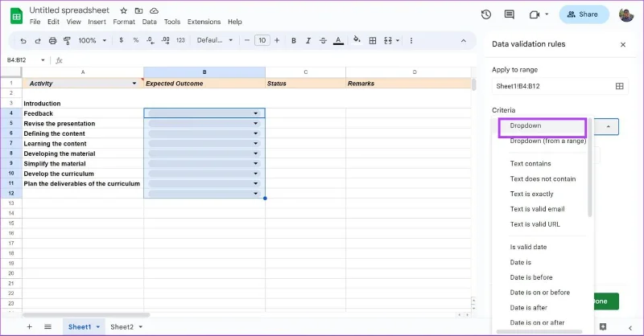The height and width of the screenshot is (336, 644).
Task: Open the All sheets list icon
Action: click(x=47, y=327)
